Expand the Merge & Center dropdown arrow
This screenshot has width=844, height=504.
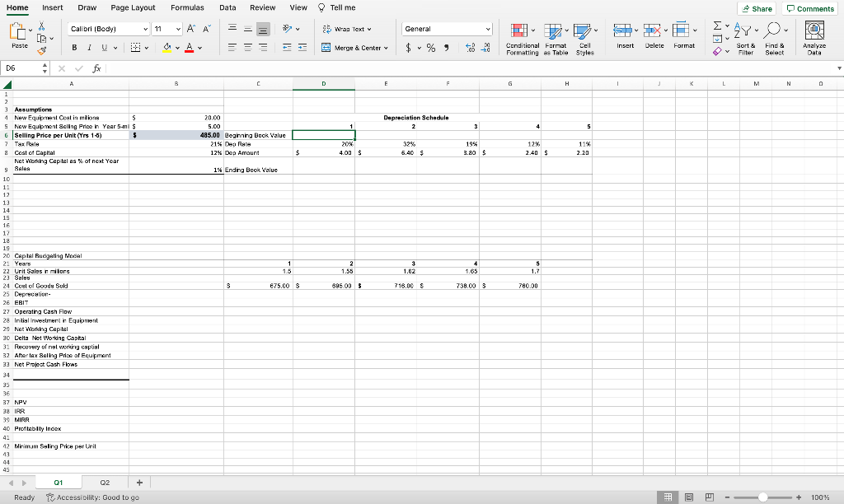pyautogui.click(x=386, y=48)
